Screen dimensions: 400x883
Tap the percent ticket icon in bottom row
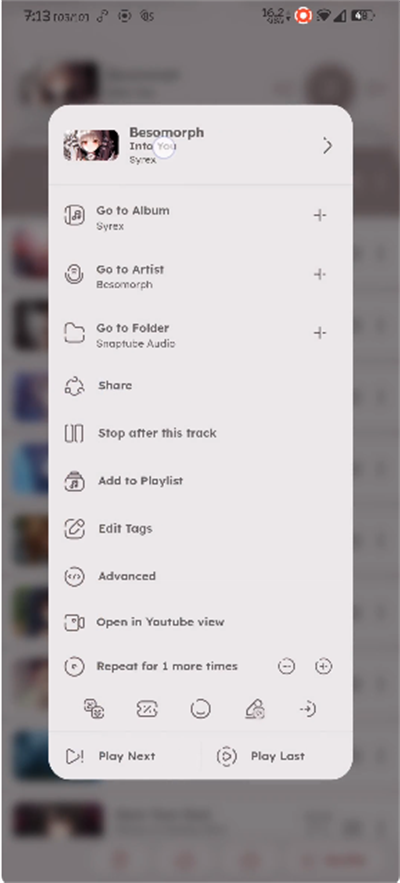tap(147, 710)
